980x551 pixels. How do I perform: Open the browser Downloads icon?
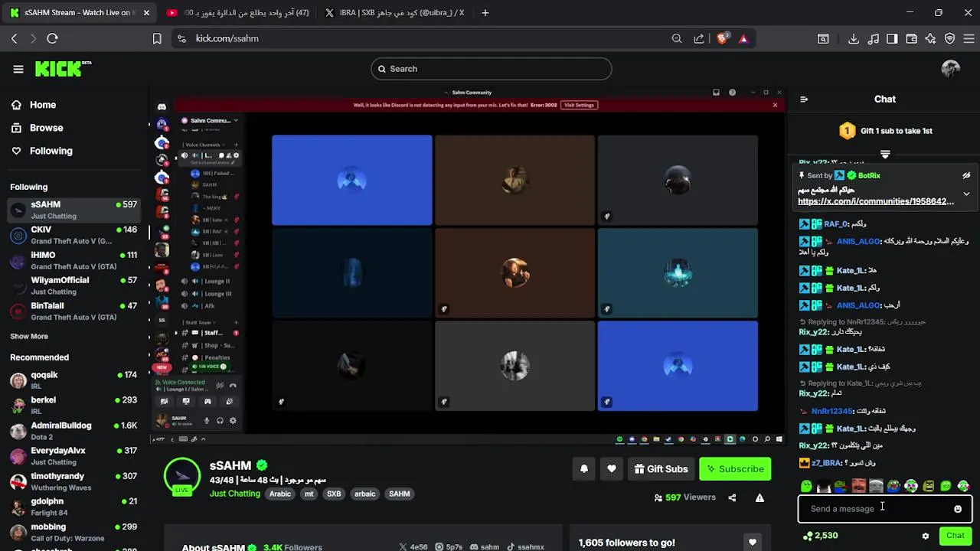[854, 38]
